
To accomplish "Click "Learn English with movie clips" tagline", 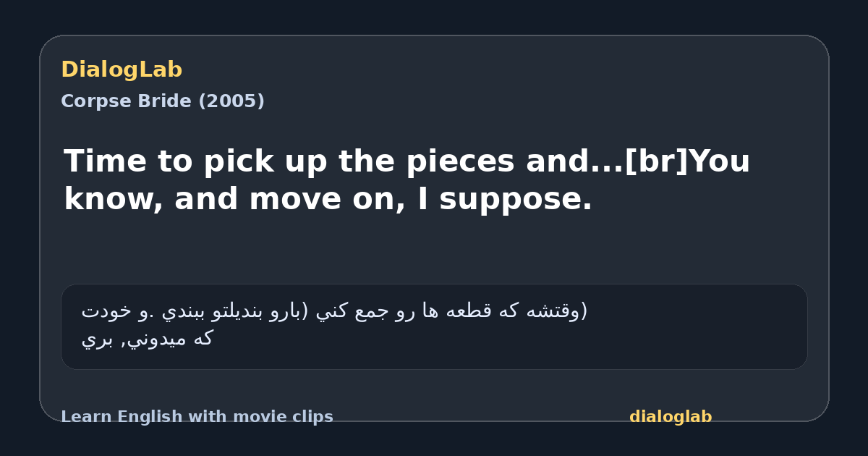I will [197, 417].
